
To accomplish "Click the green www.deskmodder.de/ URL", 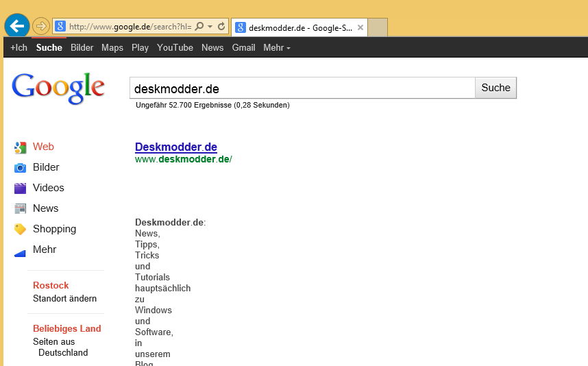I will [184, 160].
